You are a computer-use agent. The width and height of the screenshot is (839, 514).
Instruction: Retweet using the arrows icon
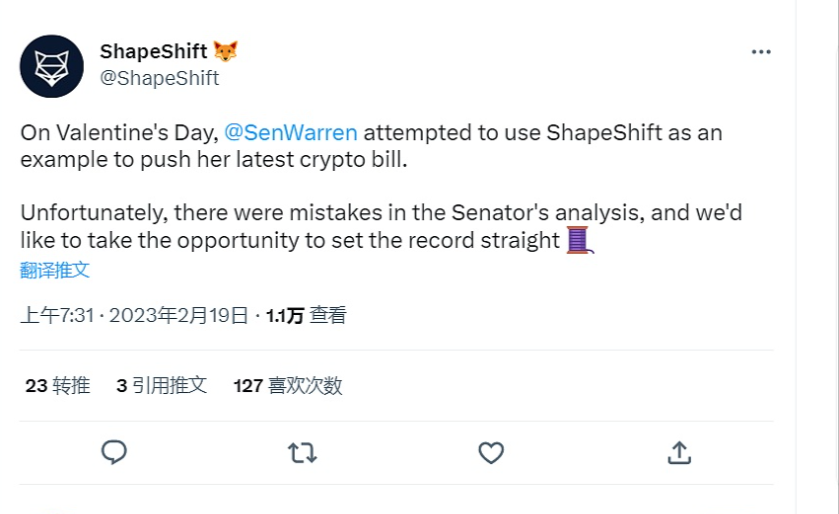click(x=302, y=453)
